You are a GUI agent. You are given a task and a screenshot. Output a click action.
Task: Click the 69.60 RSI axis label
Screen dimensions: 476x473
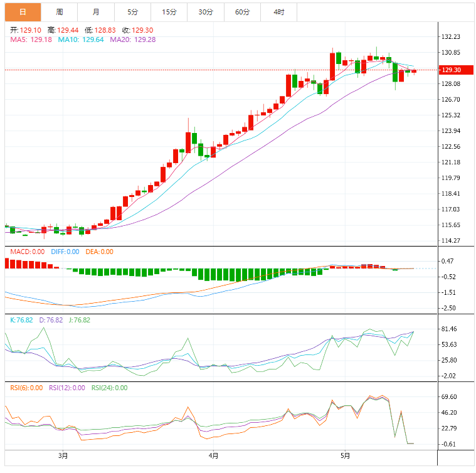click(x=449, y=397)
